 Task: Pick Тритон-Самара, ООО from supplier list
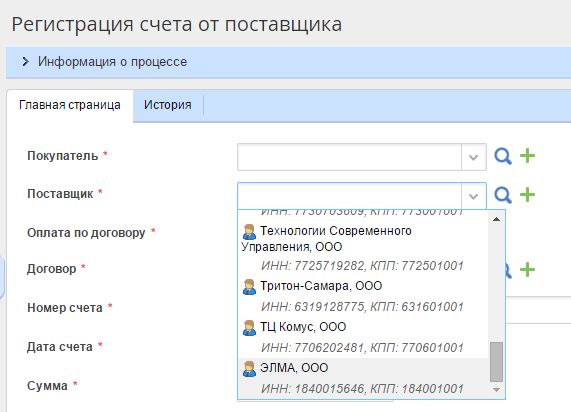coord(363,296)
